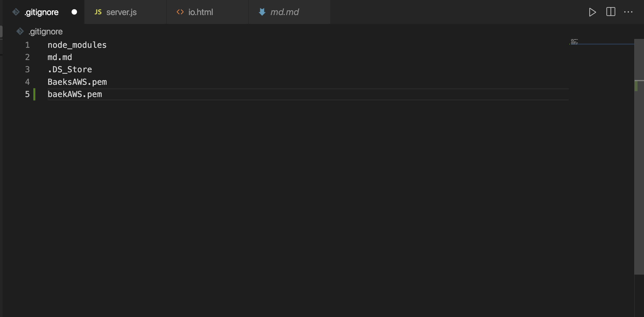The image size is (644, 317).
Task: Click the HTML brackets icon on io.html tab
Action: click(x=180, y=12)
